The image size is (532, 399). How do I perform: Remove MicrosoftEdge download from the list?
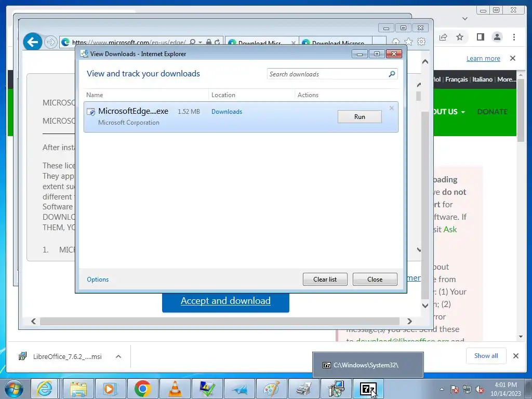pyautogui.click(x=392, y=108)
